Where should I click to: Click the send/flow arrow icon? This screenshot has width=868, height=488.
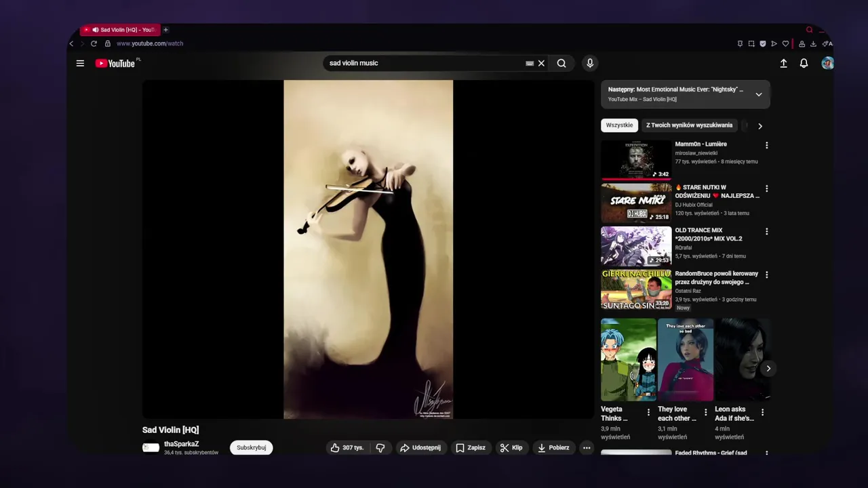[774, 43]
